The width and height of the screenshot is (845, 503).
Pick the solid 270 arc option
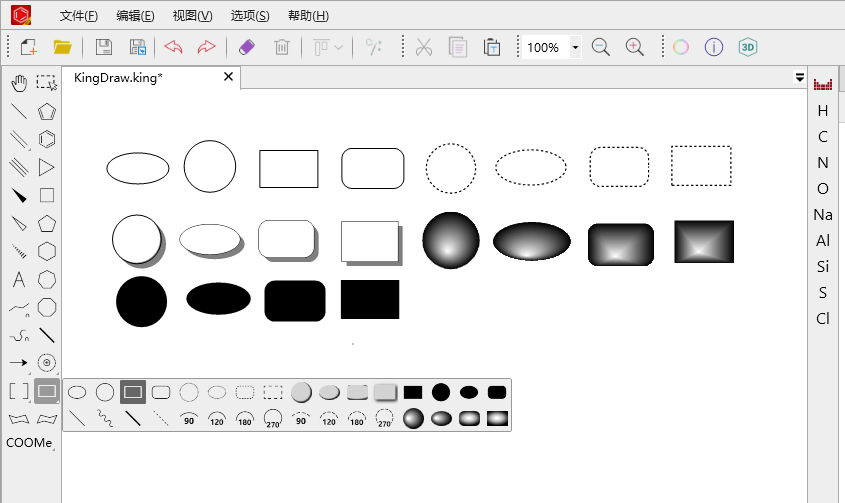coord(273,418)
